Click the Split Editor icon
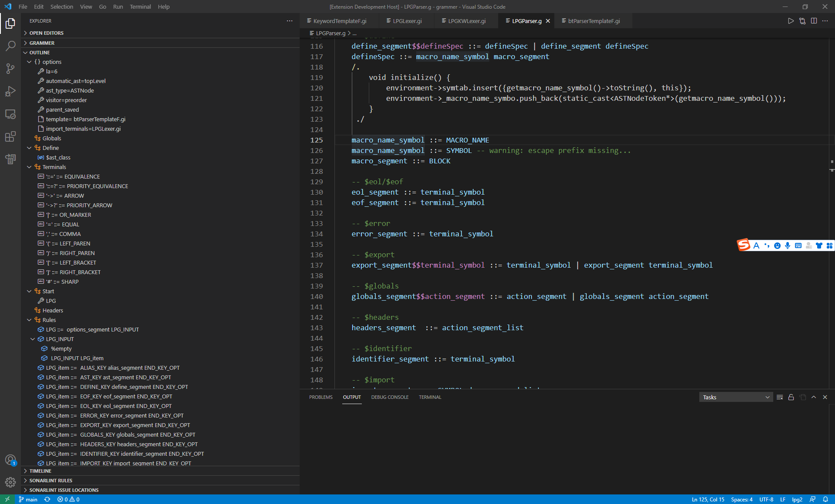835x504 pixels. tap(814, 21)
